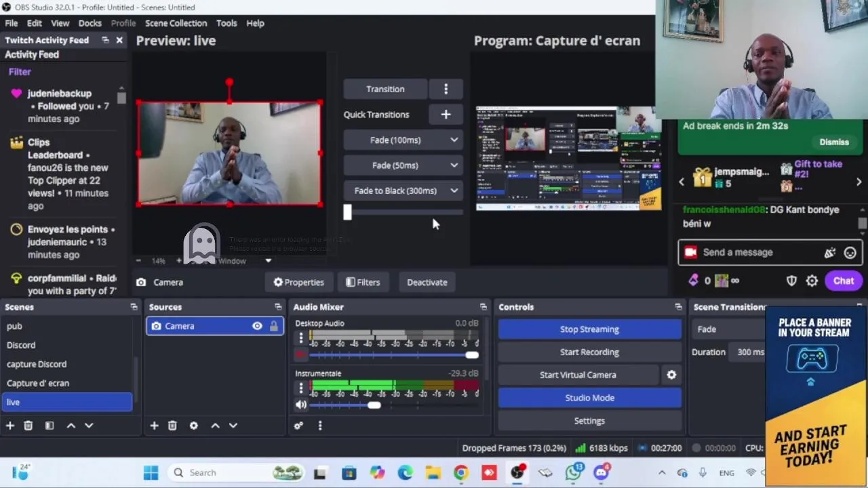The height and width of the screenshot is (488, 868).
Task: Move the scene down with the arrow icon
Action: point(89,426)
